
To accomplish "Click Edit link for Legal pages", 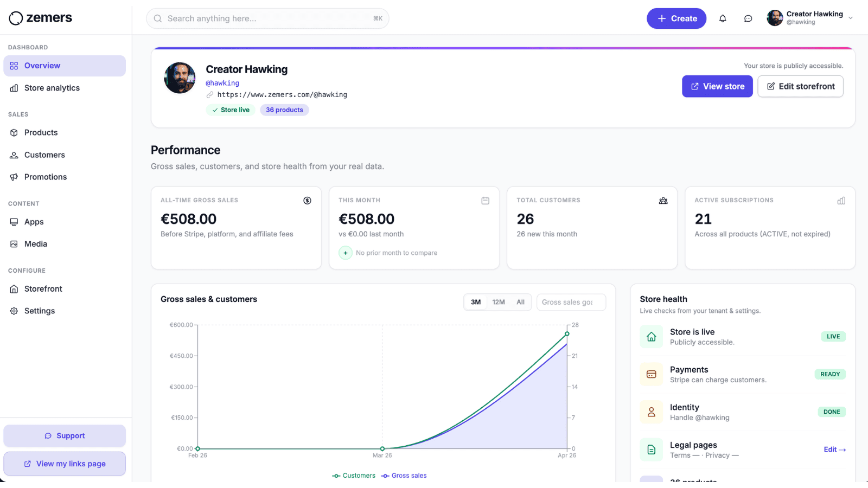I will (x=835, y=450).
